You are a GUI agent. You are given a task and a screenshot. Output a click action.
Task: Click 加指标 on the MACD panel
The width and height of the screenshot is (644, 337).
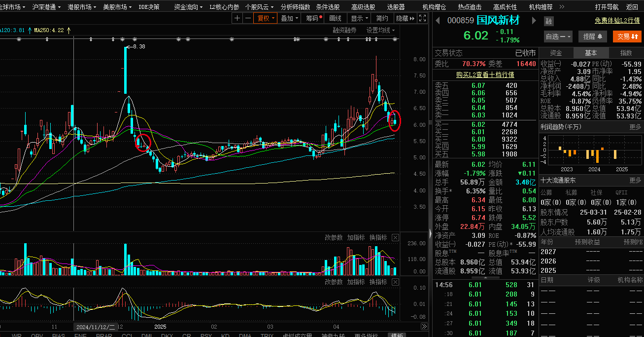point(356,282)
